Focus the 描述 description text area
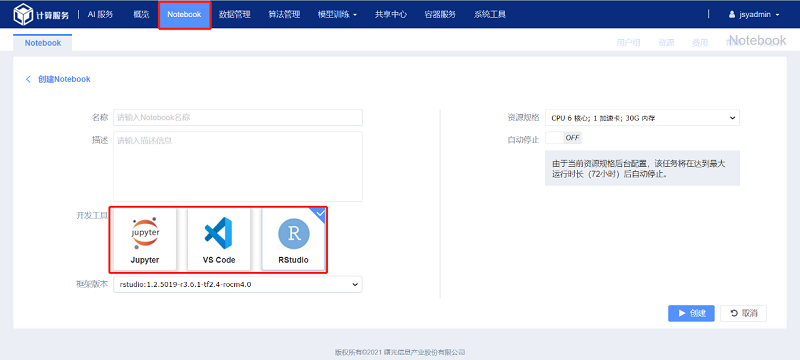Image resolution: width=800 pixels, height=360 pixels. 238,167
